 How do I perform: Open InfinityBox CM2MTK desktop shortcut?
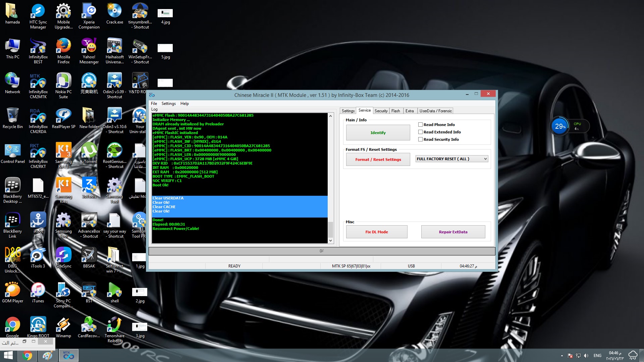click(x=38, y=86)
